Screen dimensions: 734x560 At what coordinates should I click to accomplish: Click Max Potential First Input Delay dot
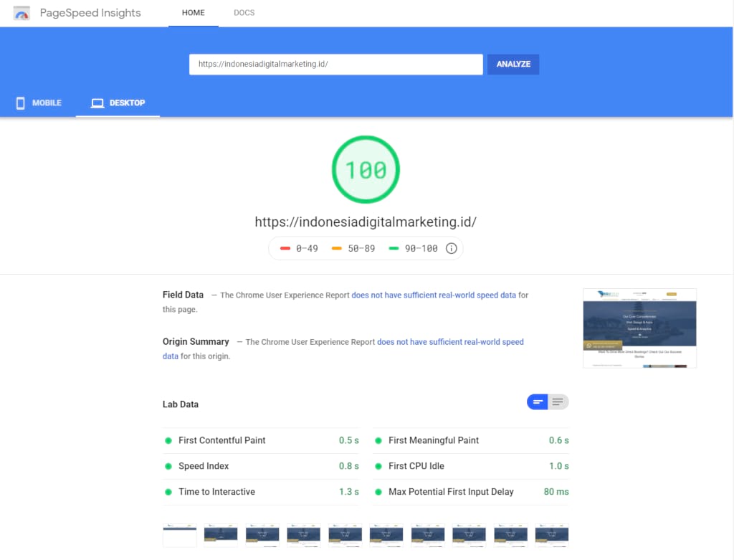pyautogui.click(x=378, y=492)
